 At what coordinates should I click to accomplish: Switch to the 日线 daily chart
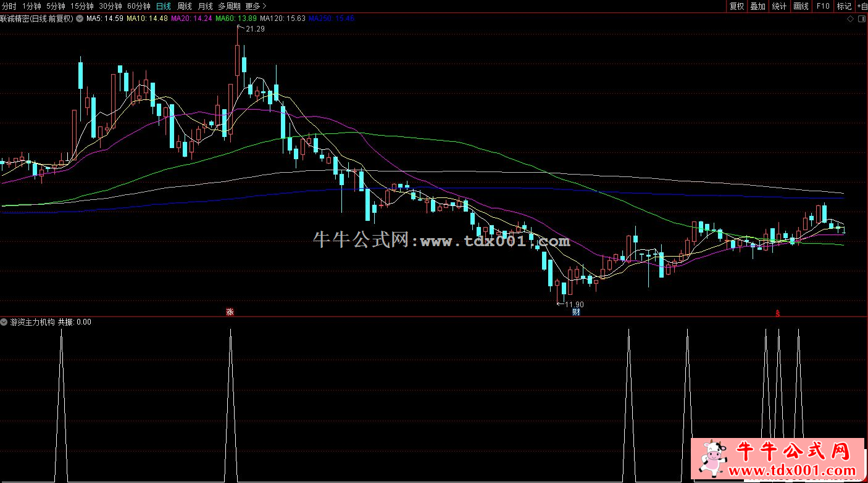[x=164, y=6]
